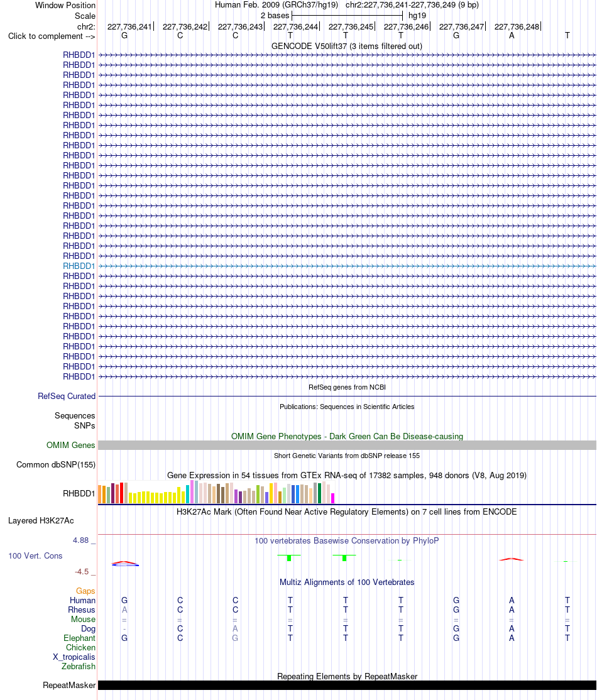Open 'Multiz Alignments of 100 Vertebrates' title
This screenshot has width=597, height=700.
347,582
